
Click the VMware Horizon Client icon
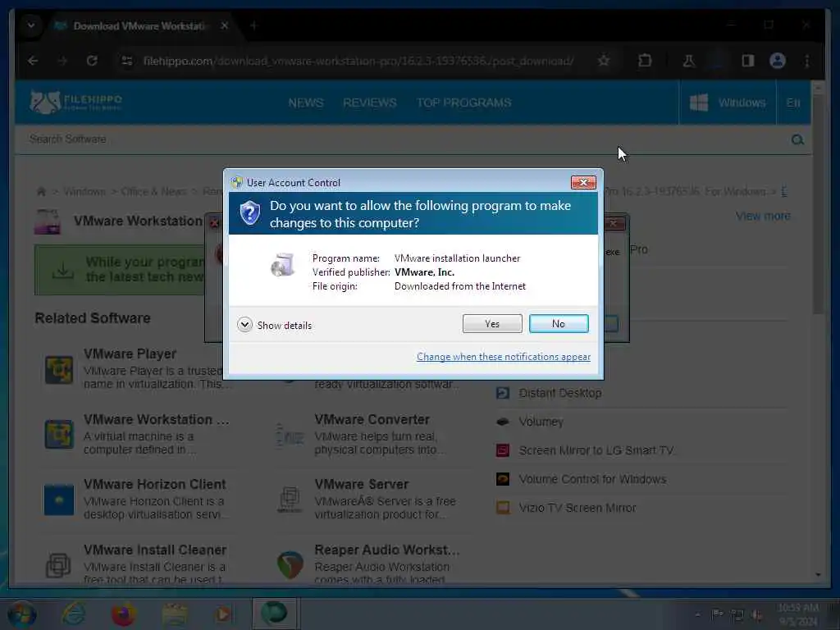(x=59, y=500)
